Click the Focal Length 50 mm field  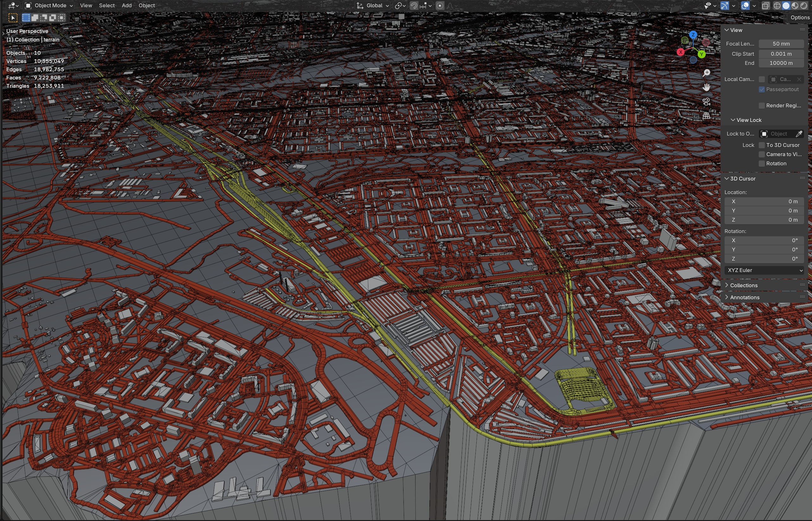click(781, 44)
